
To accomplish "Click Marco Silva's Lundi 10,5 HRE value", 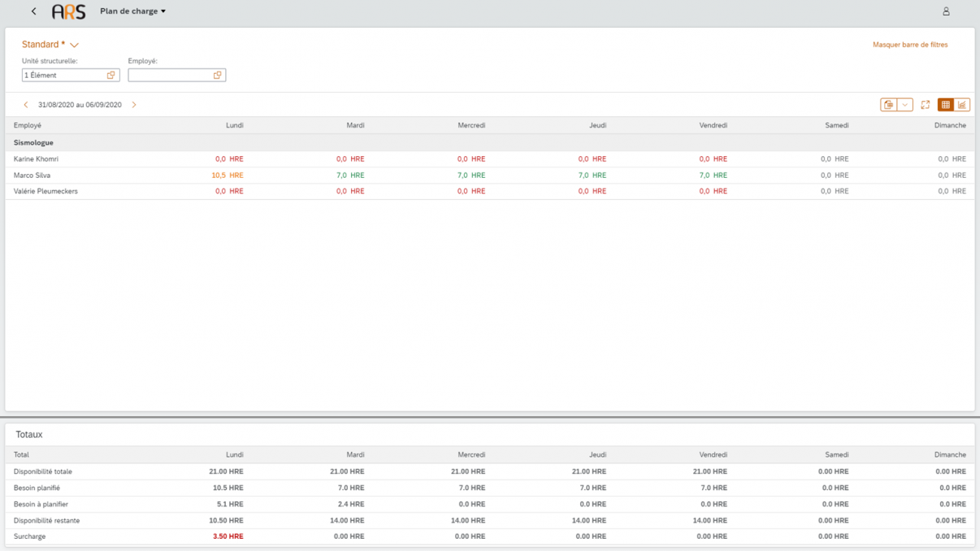I will [x=227, y=175].
